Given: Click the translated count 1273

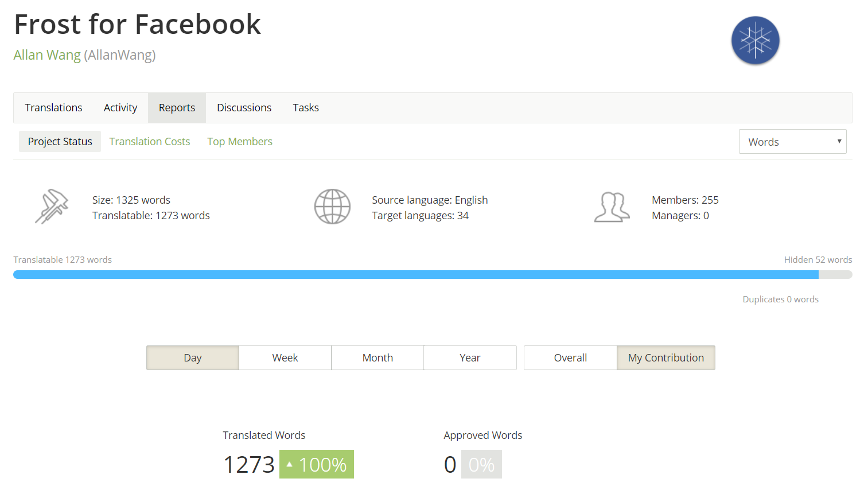Looking at the screenshot, I should (249, 465).
